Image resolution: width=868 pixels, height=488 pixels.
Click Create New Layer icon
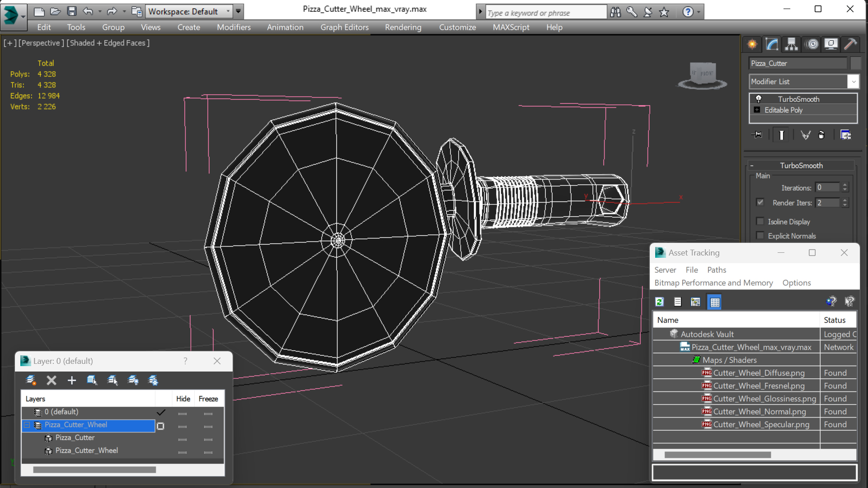tap(31, 381)
